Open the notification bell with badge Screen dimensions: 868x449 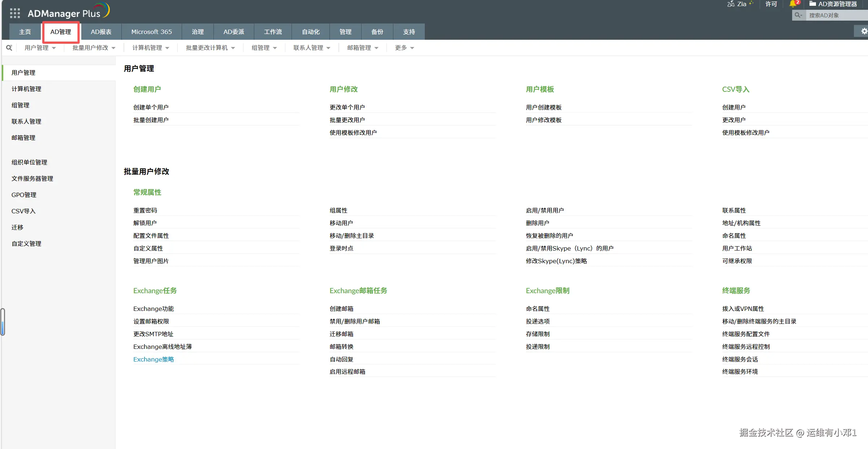tap(793, 4)
